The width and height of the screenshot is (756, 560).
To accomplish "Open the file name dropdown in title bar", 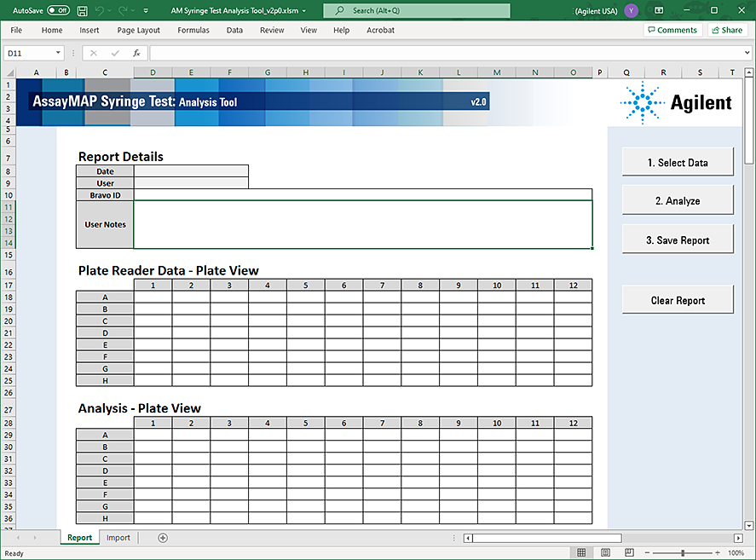I will point(303,10).
